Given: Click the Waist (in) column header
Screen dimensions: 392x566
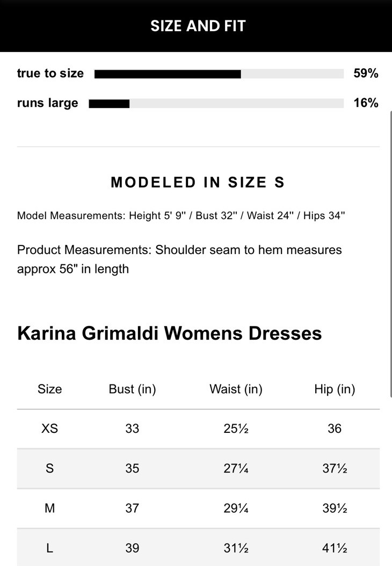Looking at the screenshot, I should tap(236, 389).
